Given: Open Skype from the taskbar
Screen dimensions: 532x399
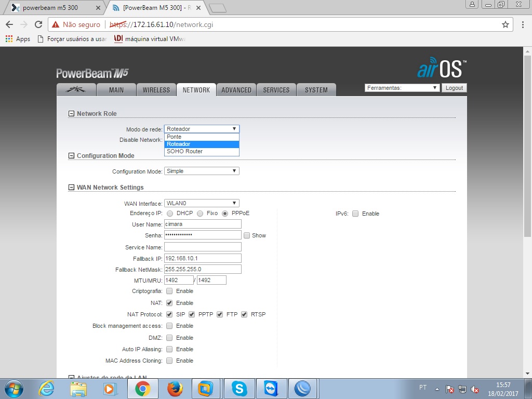Looking at the screenshot, I should (x=239, y=389).
